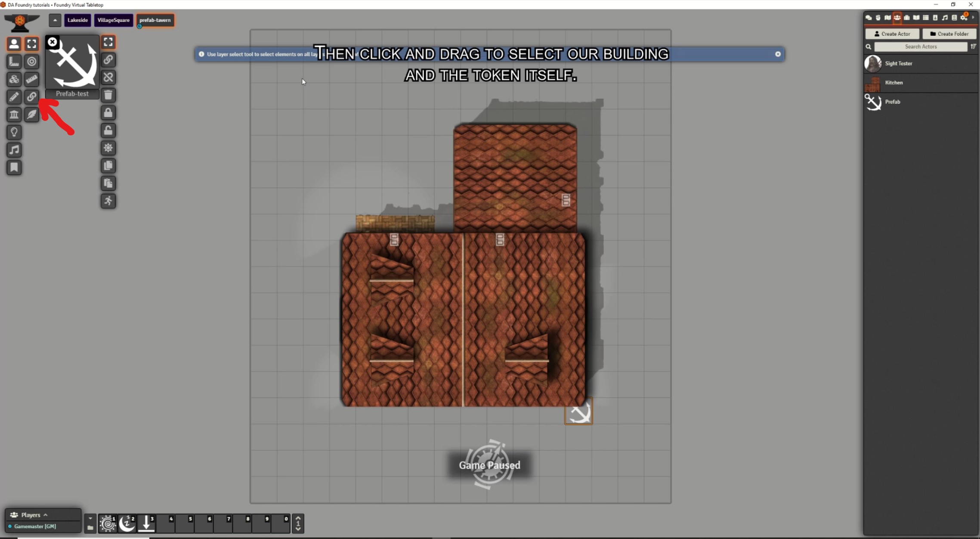
Task: Open the Scenes map sidebar tab
Action: point(887,18)
